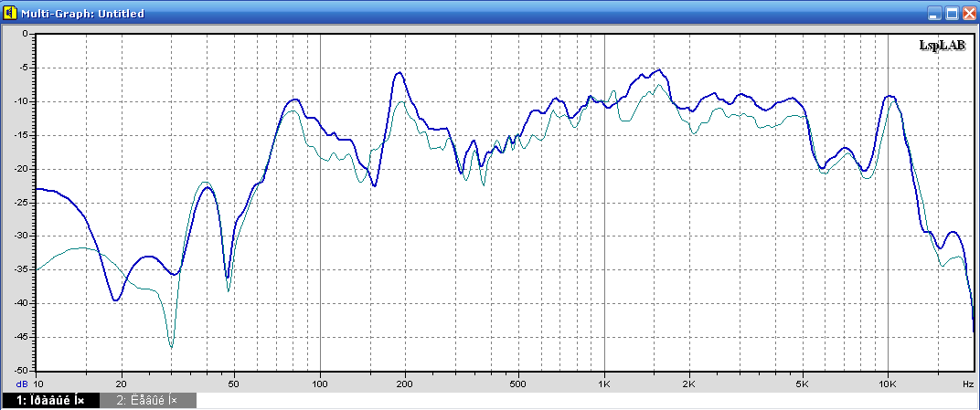Switch to the second curve tab labeled 2
This screenshot has width=980, height=410.
click(147, 400)
